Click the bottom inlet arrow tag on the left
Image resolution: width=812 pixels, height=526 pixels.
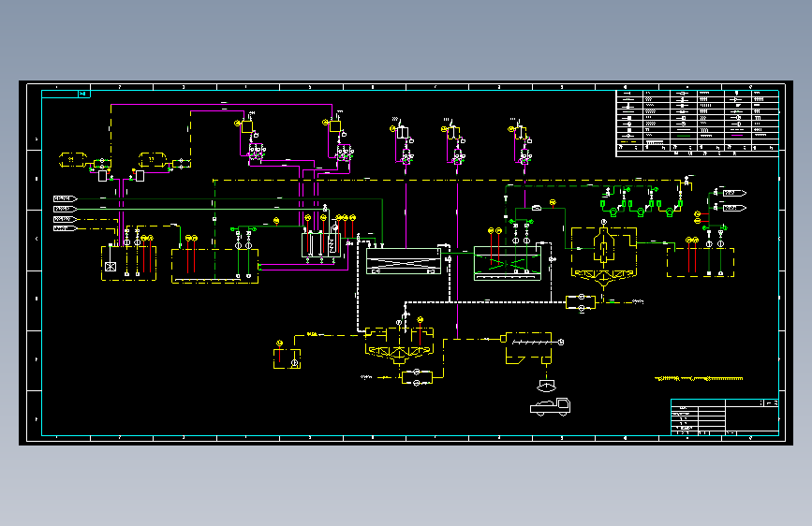tap(66, 228)
